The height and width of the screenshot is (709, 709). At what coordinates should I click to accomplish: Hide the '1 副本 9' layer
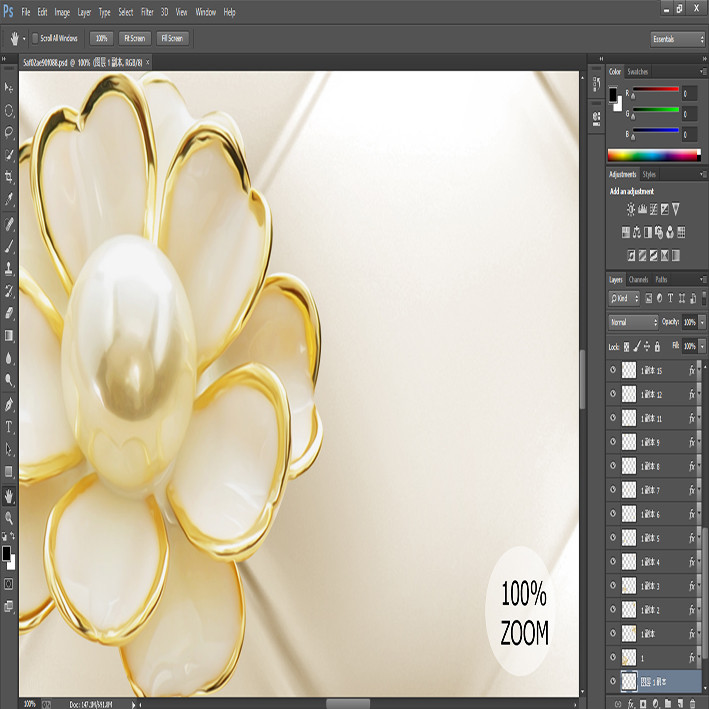[613, 441]
